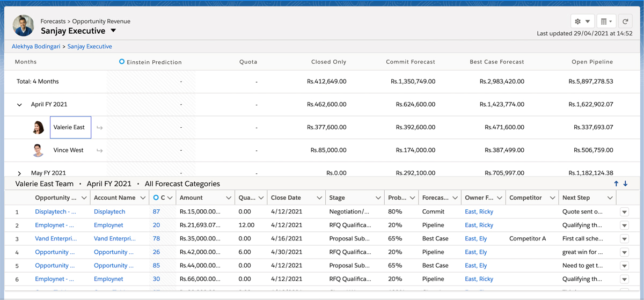Click the refresh forecast icon
644x300 pixels.
tap(625, 21)
